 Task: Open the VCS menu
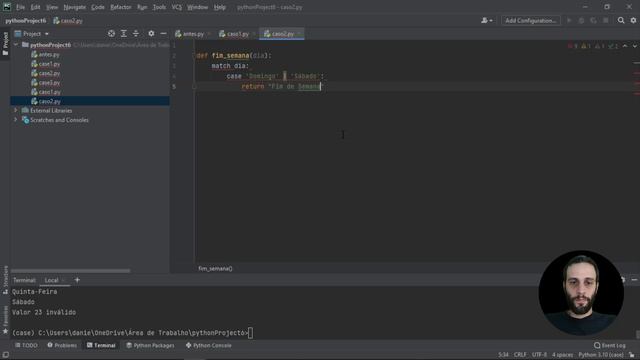click(x=177, y=7)
